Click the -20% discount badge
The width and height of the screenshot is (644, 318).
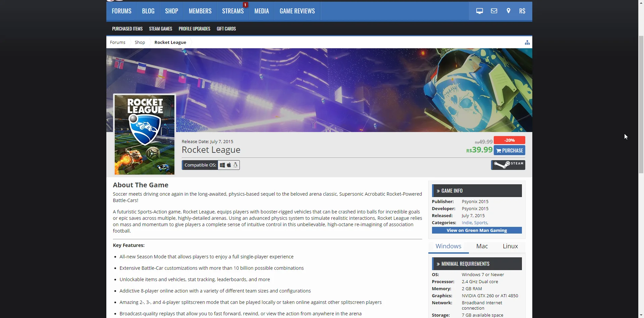pyautogui.click(x=509, y=140)
